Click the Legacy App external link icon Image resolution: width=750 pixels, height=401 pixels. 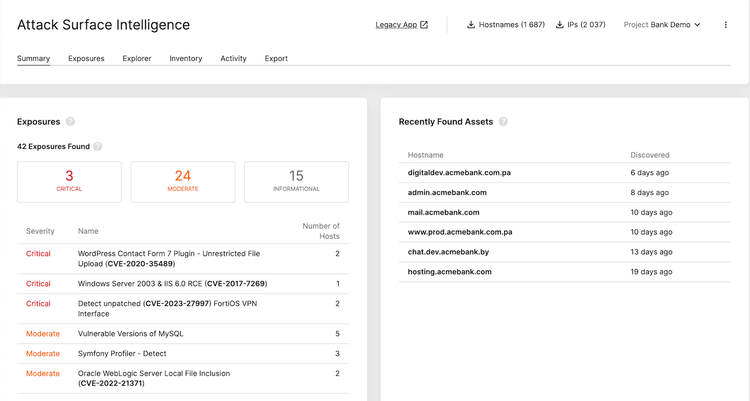(424, 25)
